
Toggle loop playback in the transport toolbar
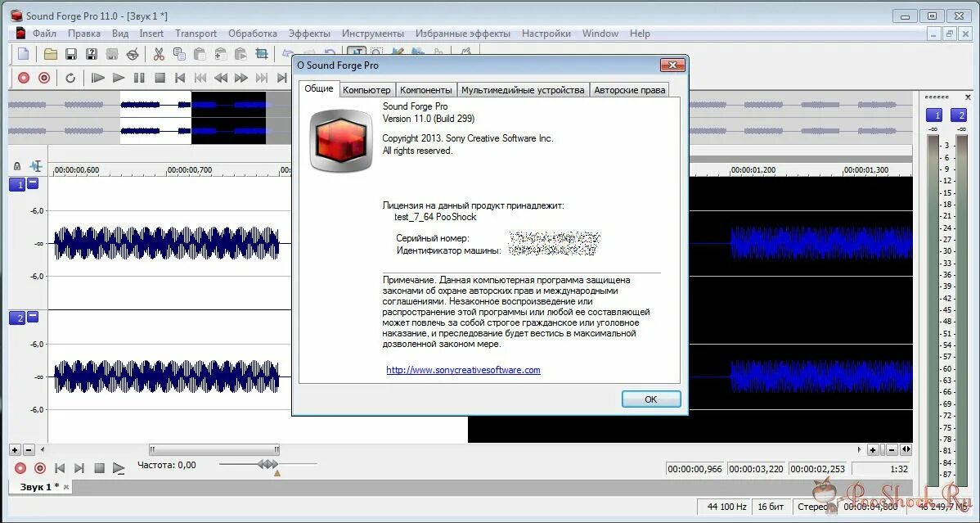(x=70, y=79)
